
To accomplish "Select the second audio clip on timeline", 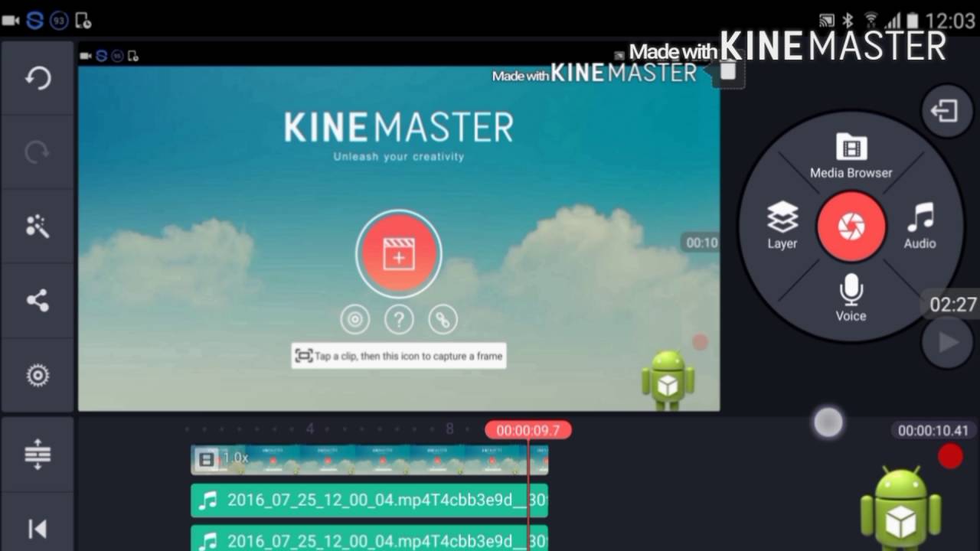I will coord(369,539).
